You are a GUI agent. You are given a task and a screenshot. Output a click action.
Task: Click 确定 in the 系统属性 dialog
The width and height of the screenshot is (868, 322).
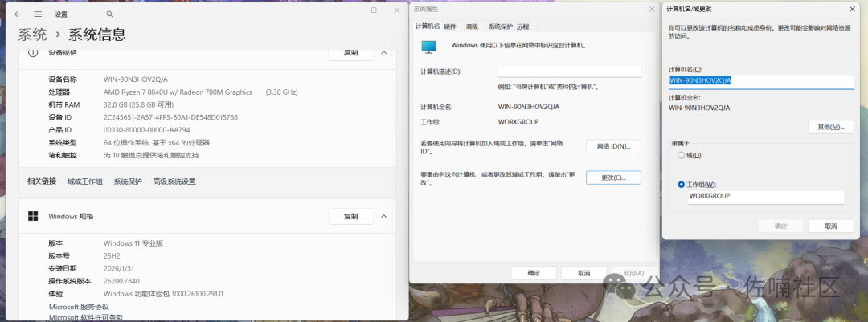(534, 273)
